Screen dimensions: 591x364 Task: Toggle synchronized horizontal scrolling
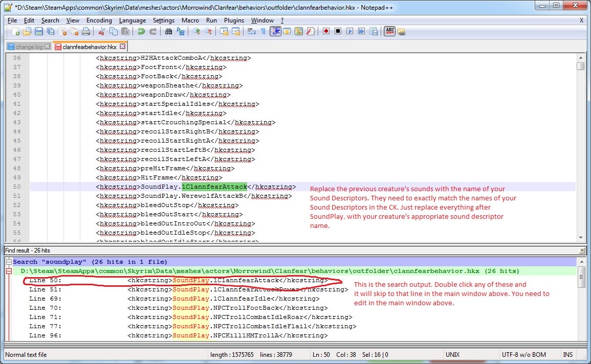tap(236, 32)
